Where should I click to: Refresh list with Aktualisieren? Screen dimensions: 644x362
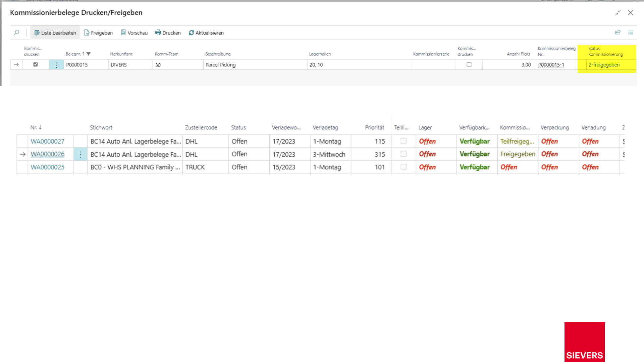pyautogui.click(x=206, y=33)
